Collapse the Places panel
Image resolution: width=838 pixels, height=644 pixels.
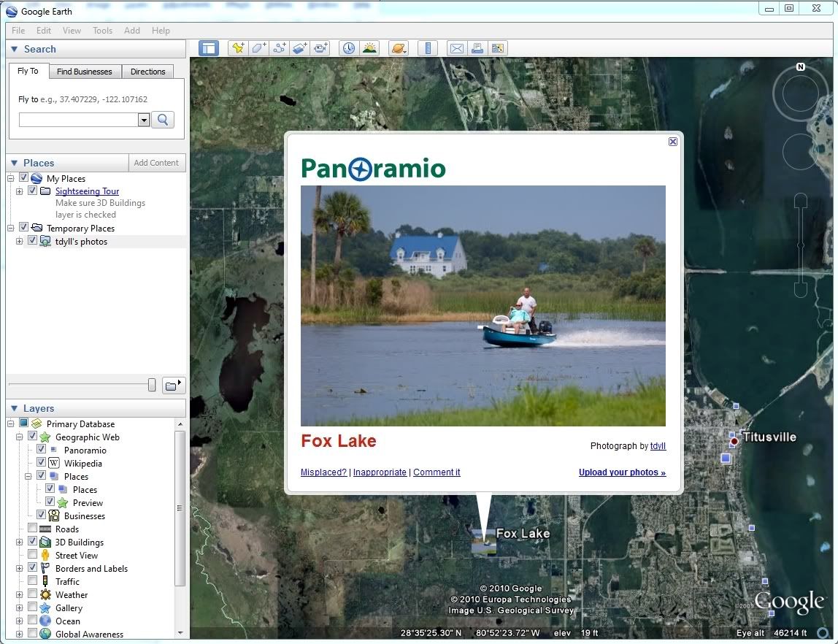pyautogui.click(x=15, y=163)
